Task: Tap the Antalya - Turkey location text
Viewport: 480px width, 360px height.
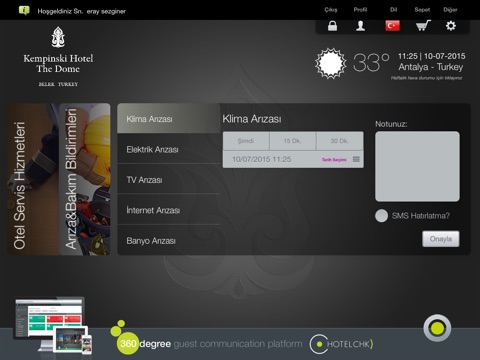Action: 431,67
